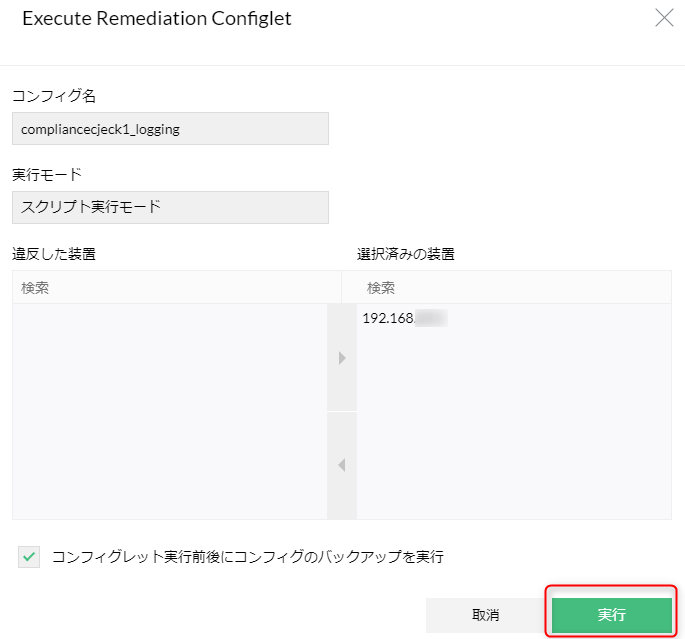Viewport: 685px width, 639px height.
Task: Click the 違反した装置 heading
Action: click(x=54, y=254)
